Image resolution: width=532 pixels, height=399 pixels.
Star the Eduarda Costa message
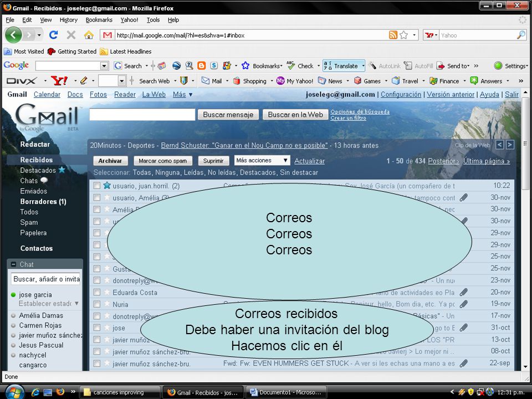(107, 292)
